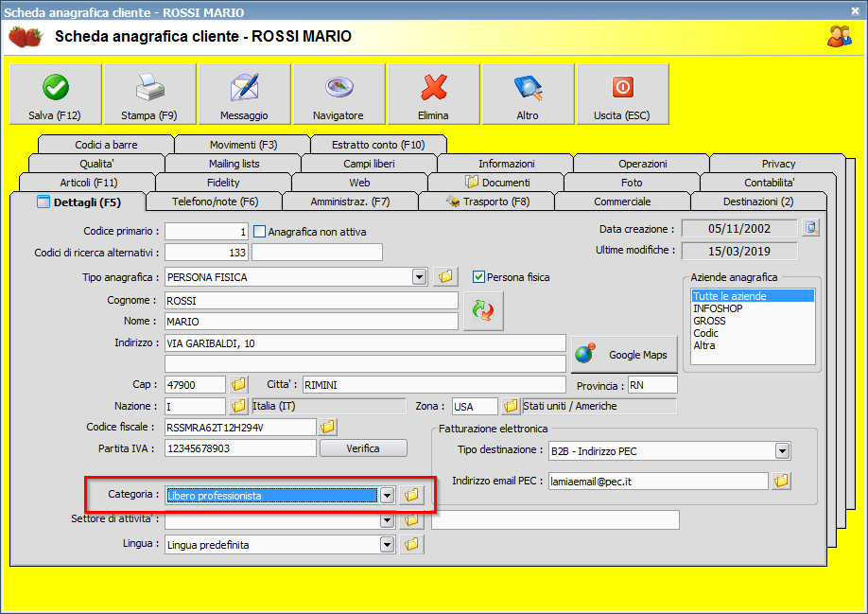Open the folder lookup beside Settore di attivita'
Screen dimensions: 868x614
click(x=411, y=520)
